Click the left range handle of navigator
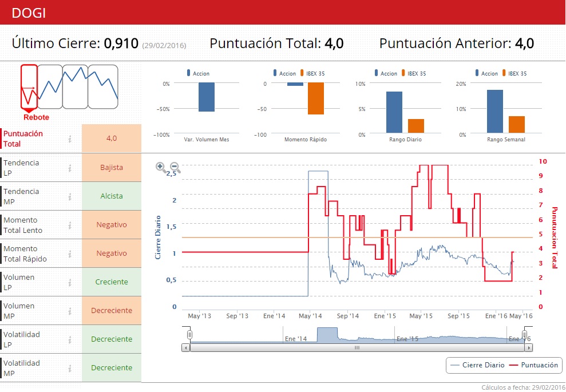566x392 pixels. tap(190, 335)
